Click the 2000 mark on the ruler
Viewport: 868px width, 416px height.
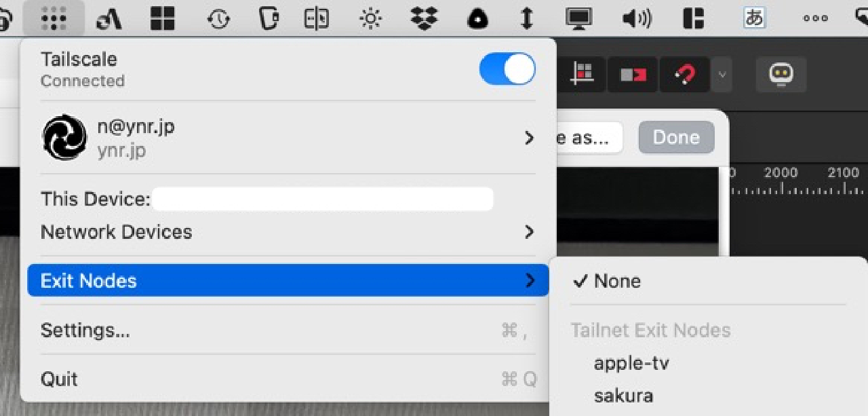[x=781, y=173]
